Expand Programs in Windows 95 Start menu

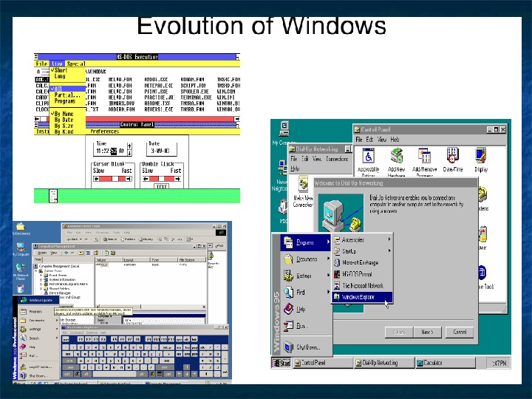point(306,242)
